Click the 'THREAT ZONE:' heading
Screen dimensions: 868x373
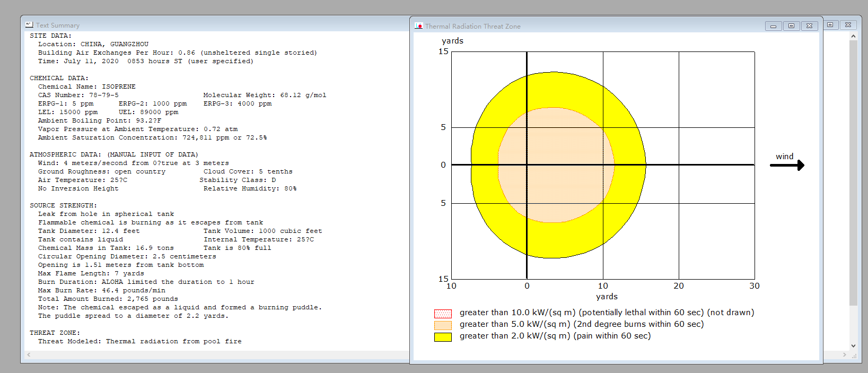coord(55,333)
